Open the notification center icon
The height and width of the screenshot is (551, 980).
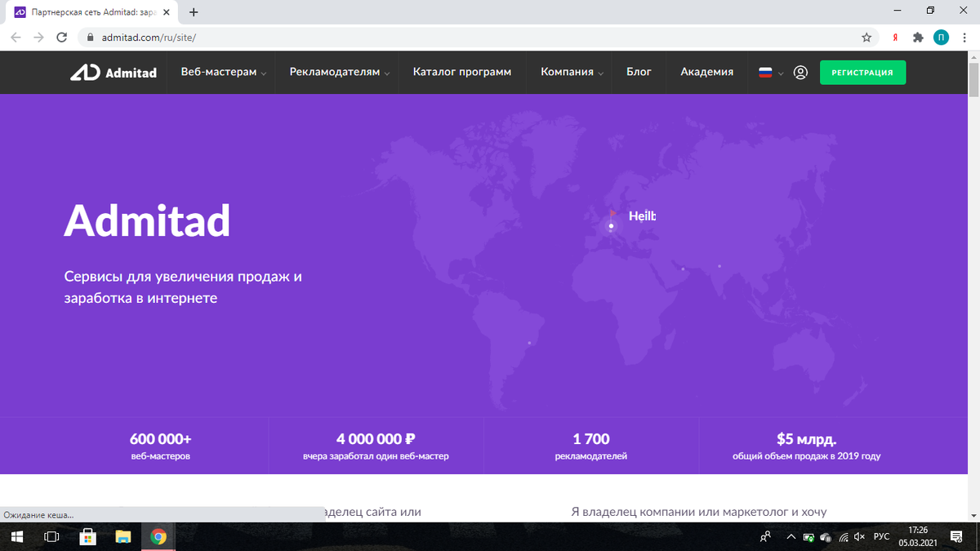pos(956,536)
